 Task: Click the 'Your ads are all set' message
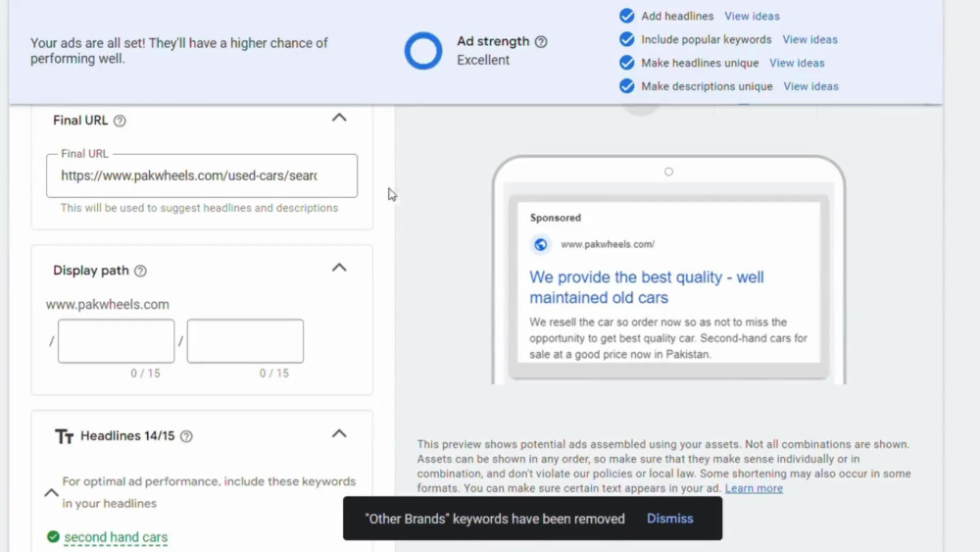pos(179,51)
